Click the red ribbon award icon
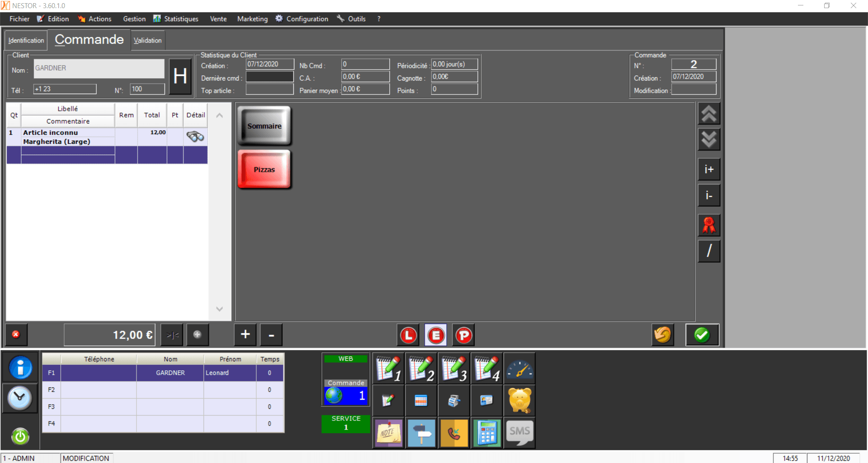Image resolution: width=868 pixels, height=463 pixels. [x=709, y=225]
